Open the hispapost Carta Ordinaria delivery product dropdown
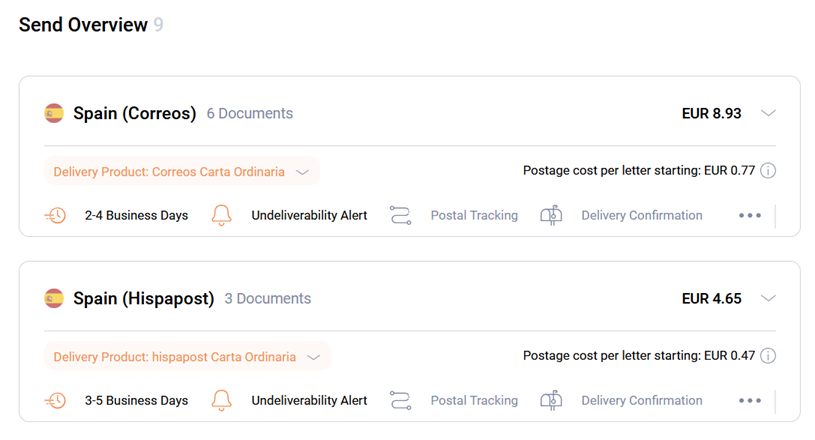Image resolution: width=815 pixels, height=440 pixels. [x=188, y=356]
